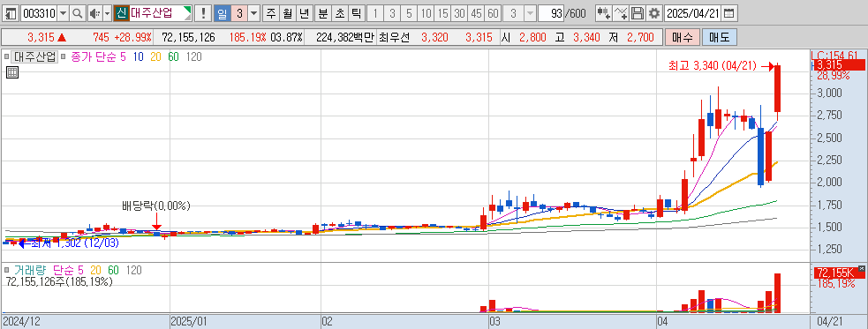Image resolution: width=868 pixels, height=329 pixels.
Task: Switch chart to 월 (monthly) period
Action: (287, 13)
